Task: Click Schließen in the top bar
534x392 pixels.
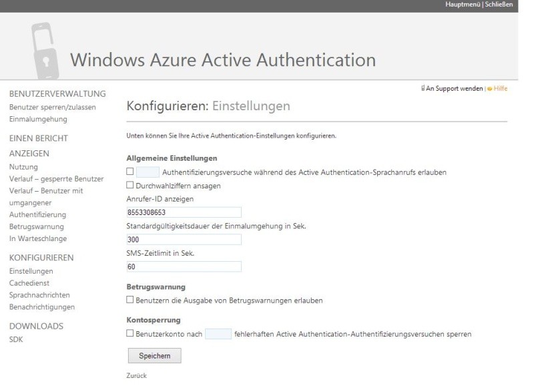Action: (x=497, y=4)
